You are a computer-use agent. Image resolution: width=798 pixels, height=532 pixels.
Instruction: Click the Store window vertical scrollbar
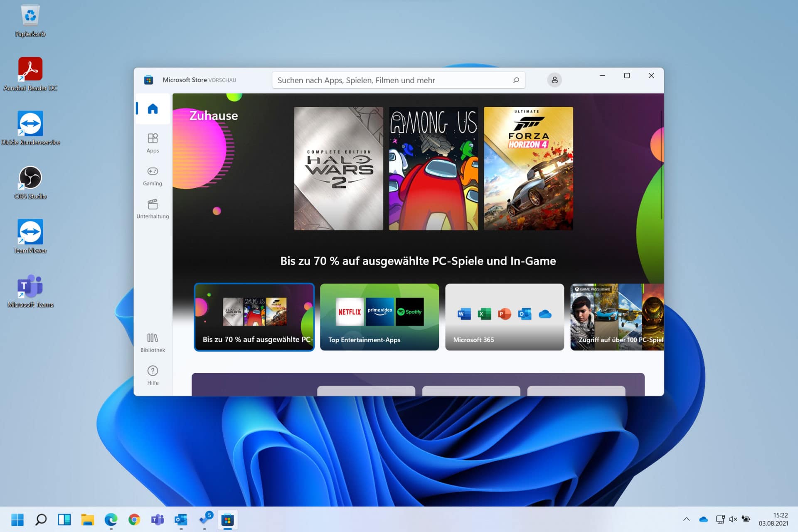coord(661,165)
